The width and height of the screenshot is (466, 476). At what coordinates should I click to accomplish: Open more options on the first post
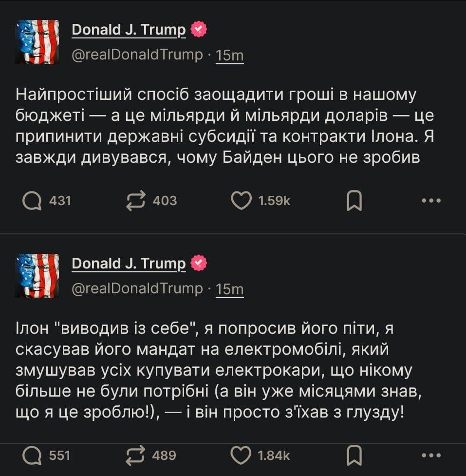431,200
